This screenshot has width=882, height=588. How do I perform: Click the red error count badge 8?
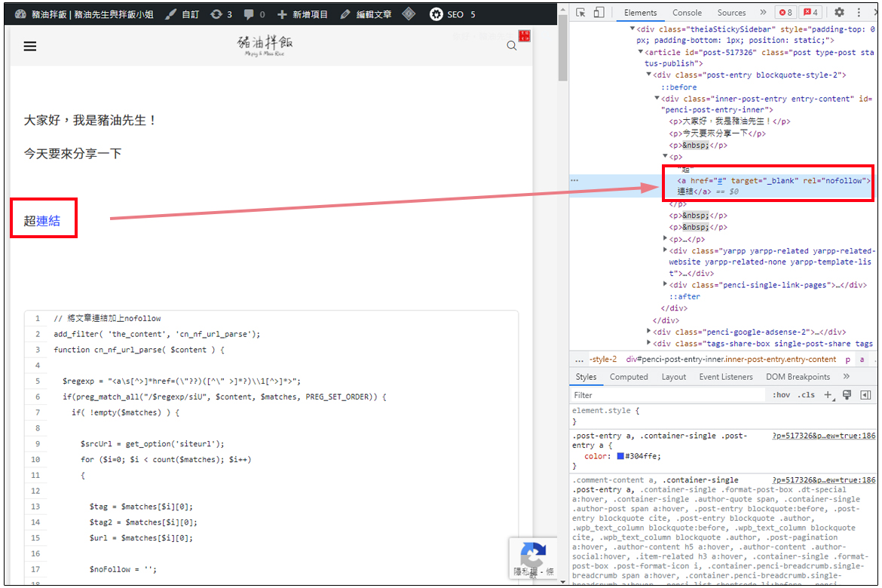pyautogui.click(x=786, y=12)
